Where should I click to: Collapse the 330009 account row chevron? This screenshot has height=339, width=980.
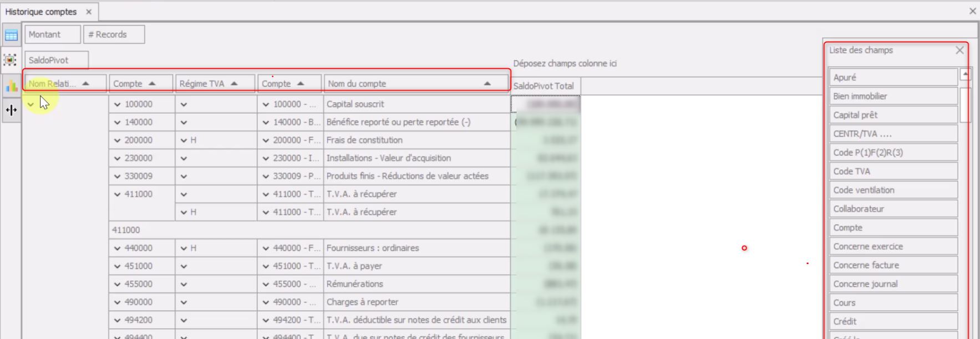[x=117, y=176]
